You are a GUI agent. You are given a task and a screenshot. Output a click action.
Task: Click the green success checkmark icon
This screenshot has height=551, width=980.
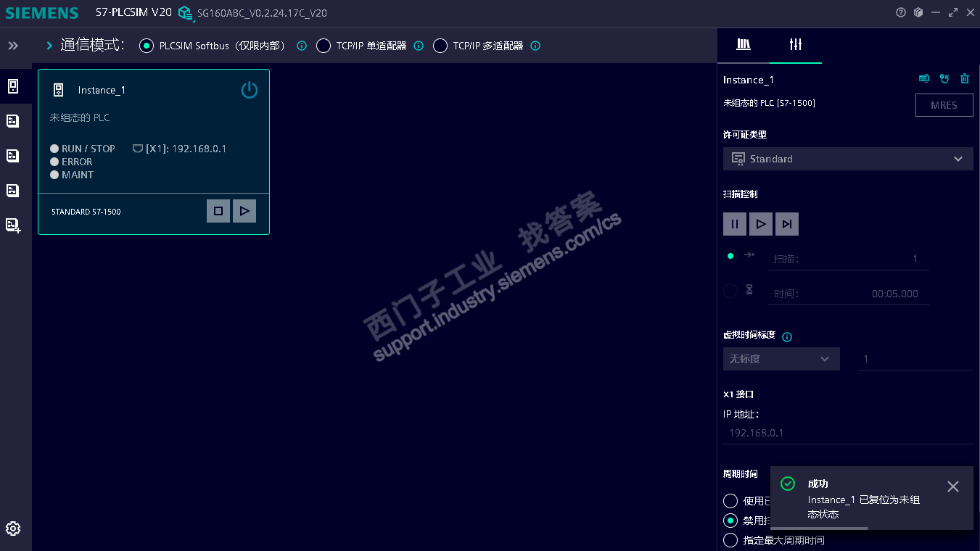[x=787, y=484]
